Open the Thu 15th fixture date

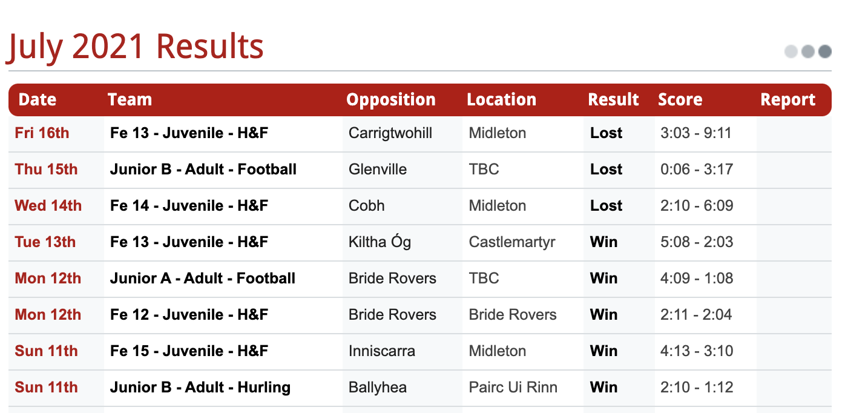click(x=46, y=170)
